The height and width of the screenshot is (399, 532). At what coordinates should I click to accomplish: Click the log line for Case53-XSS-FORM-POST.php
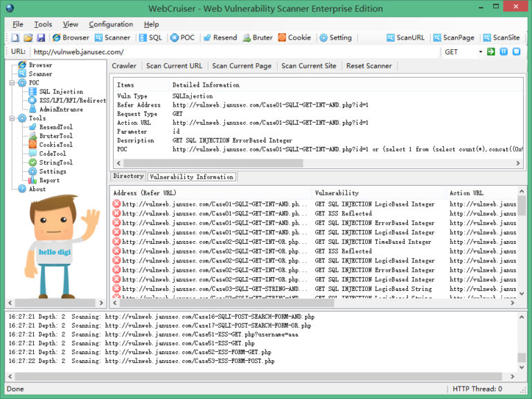coord(141,361)
